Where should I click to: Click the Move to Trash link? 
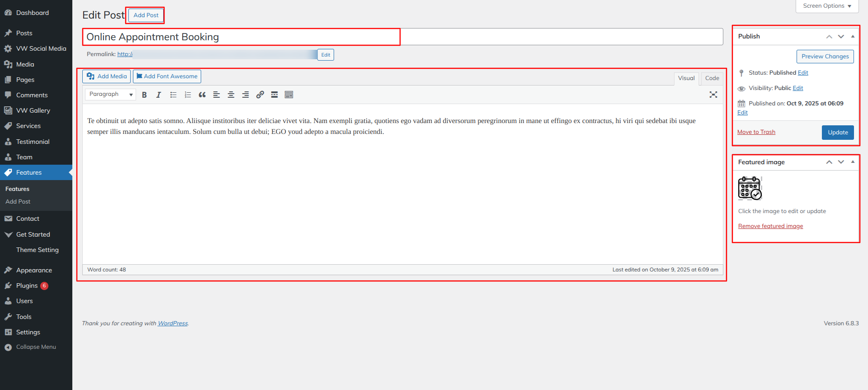756,132
